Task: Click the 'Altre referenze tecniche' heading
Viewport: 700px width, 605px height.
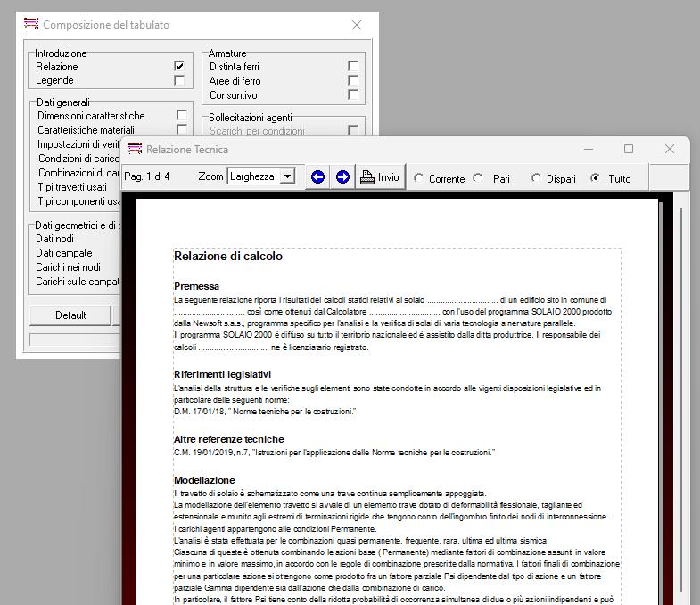Action: point(228,439)
